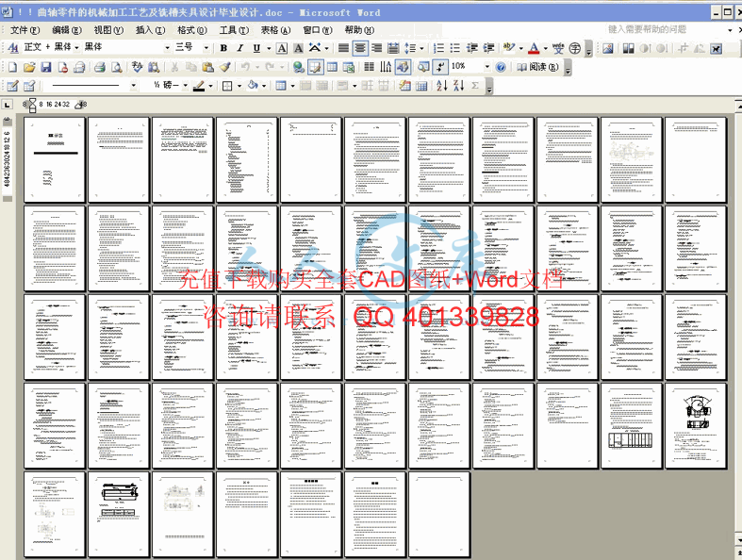
Task: Open Print Preview with the magnifier-page icon
Action: click(116, 67)
